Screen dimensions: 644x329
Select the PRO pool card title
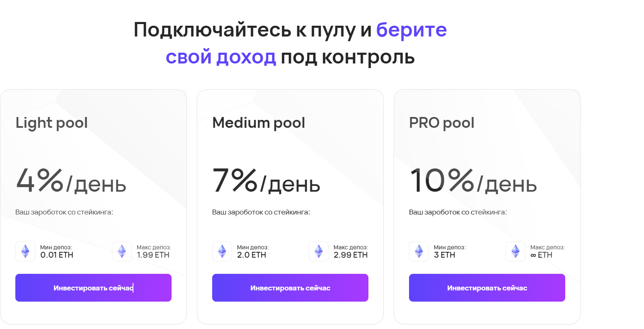point(441,123)
